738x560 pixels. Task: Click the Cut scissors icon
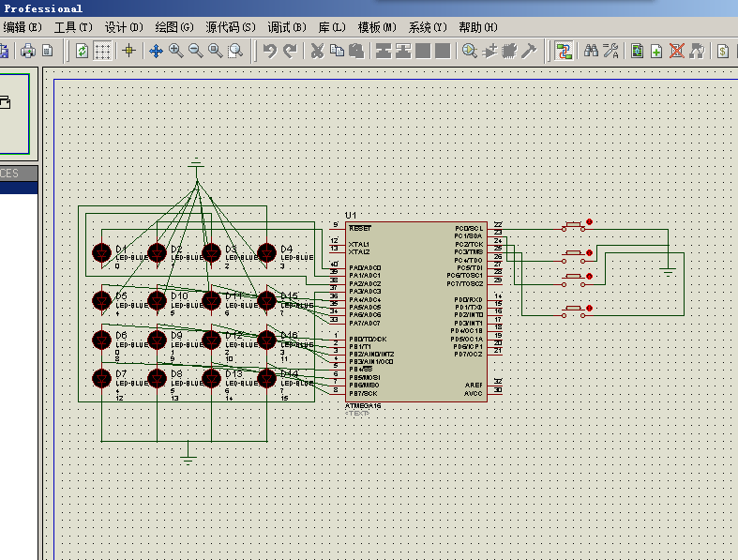(317, 51)
